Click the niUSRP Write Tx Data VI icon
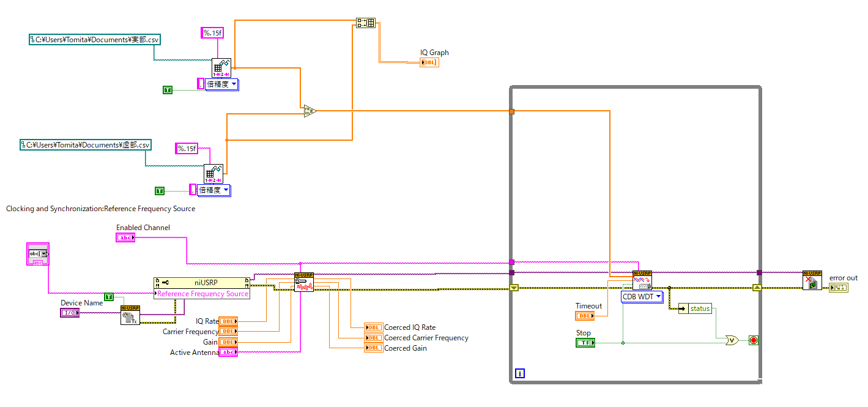The width and height of the screenshot is (868, 407). pos(642,280)
